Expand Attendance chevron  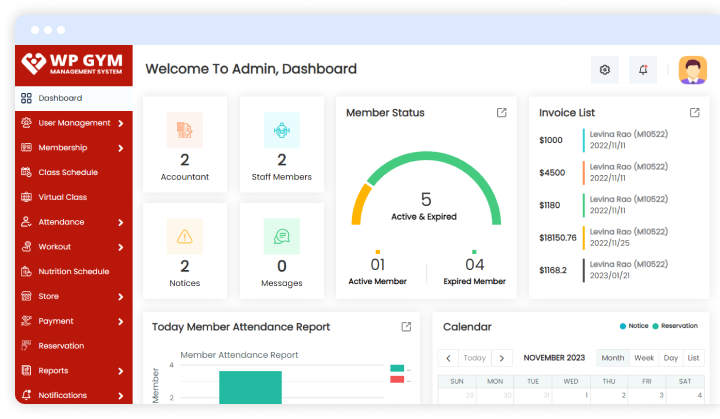121,222
